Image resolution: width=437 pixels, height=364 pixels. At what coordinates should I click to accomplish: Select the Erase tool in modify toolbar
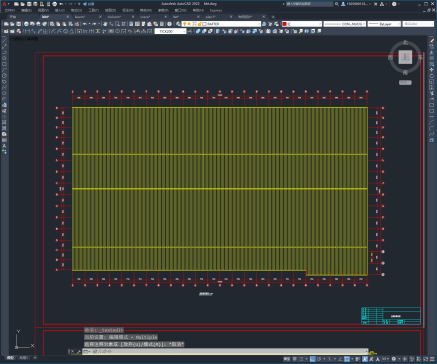432,40
